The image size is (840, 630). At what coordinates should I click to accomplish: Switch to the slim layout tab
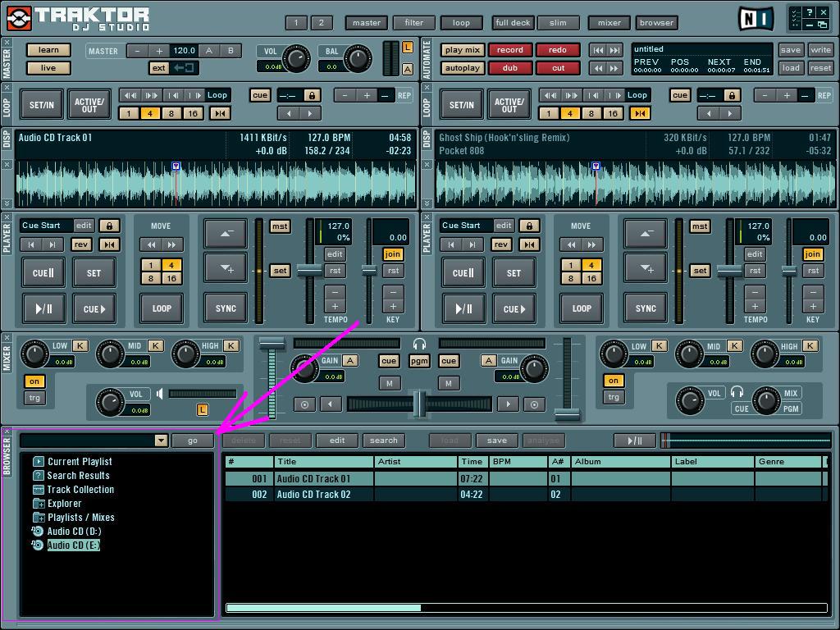[558, 22]
